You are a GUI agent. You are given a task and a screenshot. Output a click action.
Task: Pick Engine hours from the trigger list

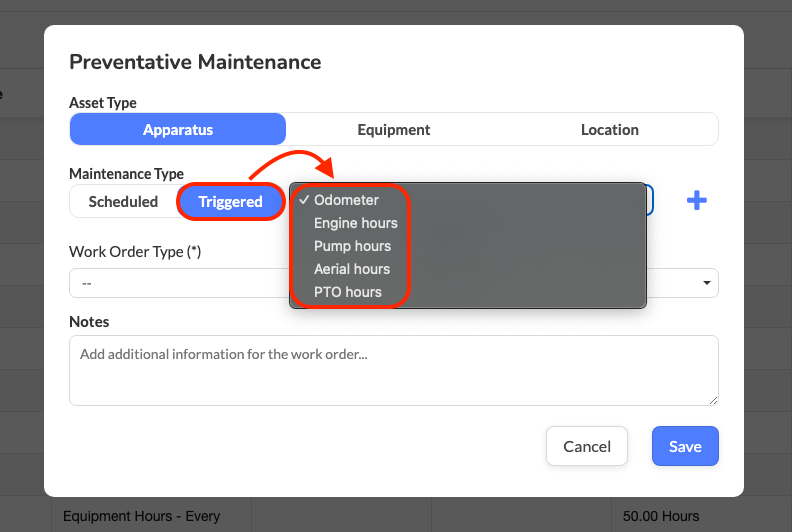click(355, 223)
